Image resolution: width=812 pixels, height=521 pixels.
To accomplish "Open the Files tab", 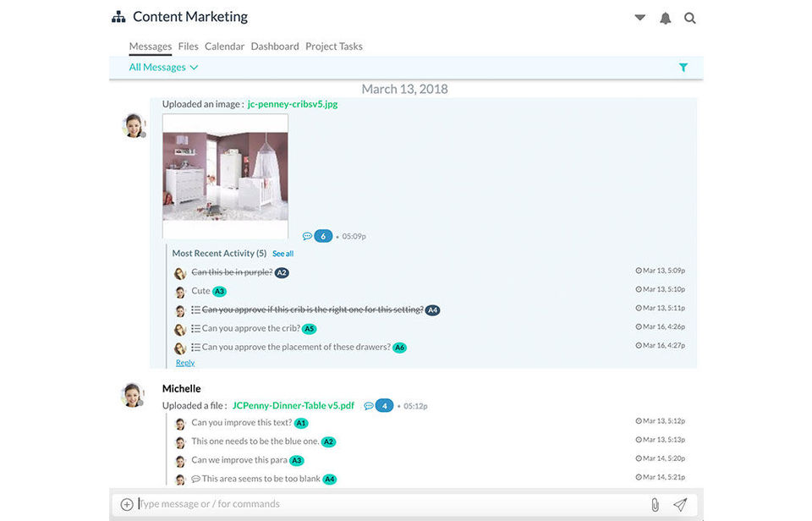I will 188,46.
